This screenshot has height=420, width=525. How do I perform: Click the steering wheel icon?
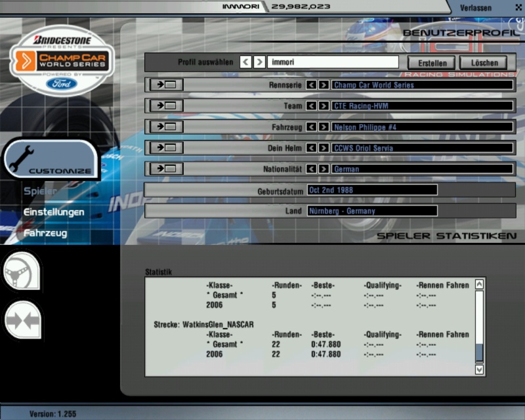pyautogui.click(x=22, y=272)
